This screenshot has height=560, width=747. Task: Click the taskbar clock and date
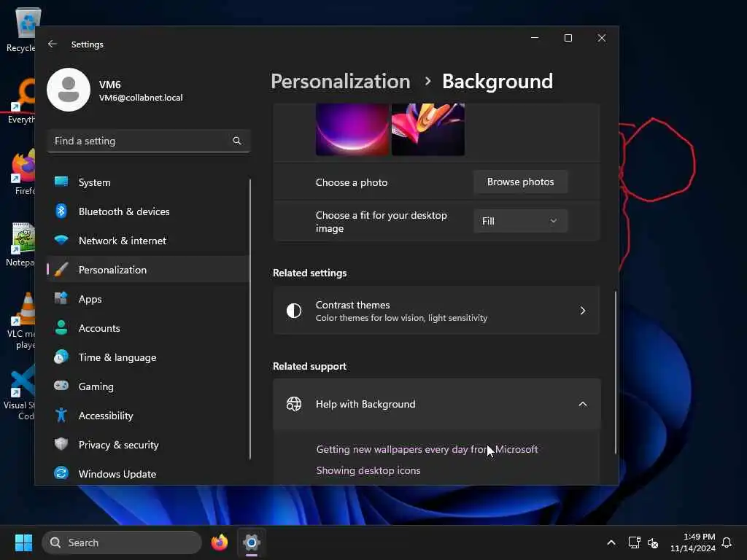[693, 542]
